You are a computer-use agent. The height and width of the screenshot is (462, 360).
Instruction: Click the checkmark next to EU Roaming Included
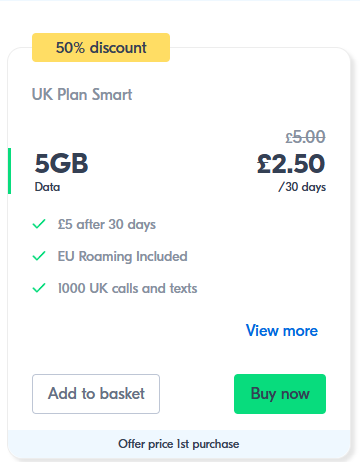[x=39, y=256]
